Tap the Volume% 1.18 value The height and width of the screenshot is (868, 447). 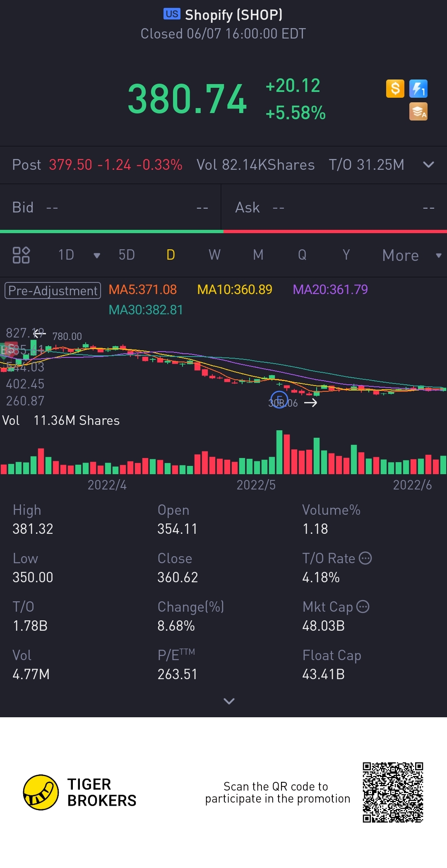click(x=315, y=529)
